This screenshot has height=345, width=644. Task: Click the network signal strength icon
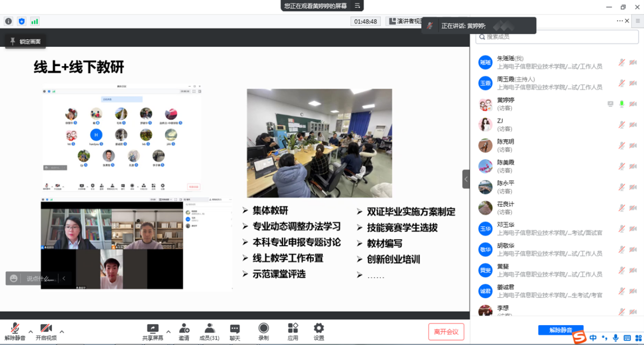pyautogui.click(x=35, y=21)
